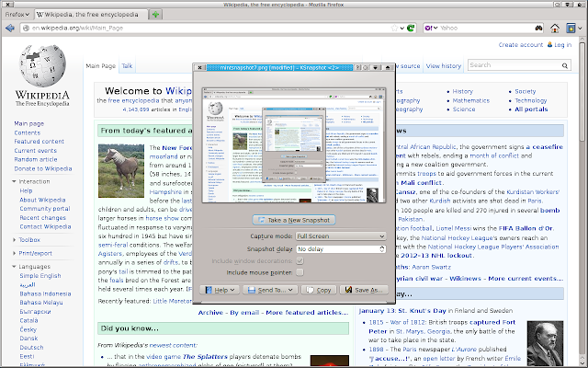Click the New Forest pony thumbnail image
The width and height of the screenshot is (588, 368).
(121, 171)
